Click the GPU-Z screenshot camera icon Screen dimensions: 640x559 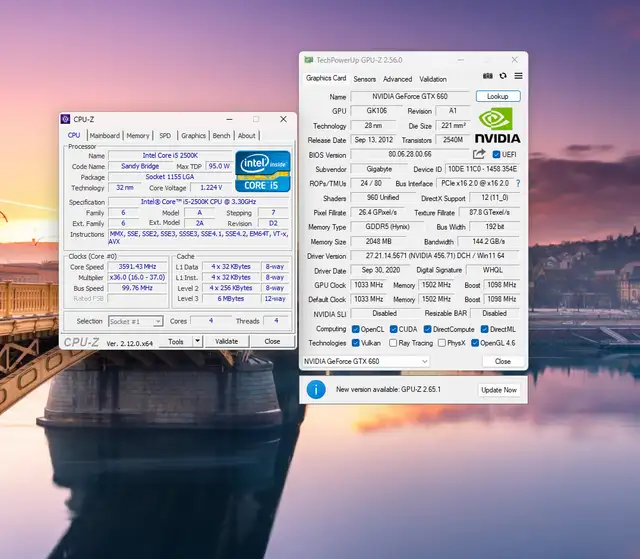click(487, 76)
